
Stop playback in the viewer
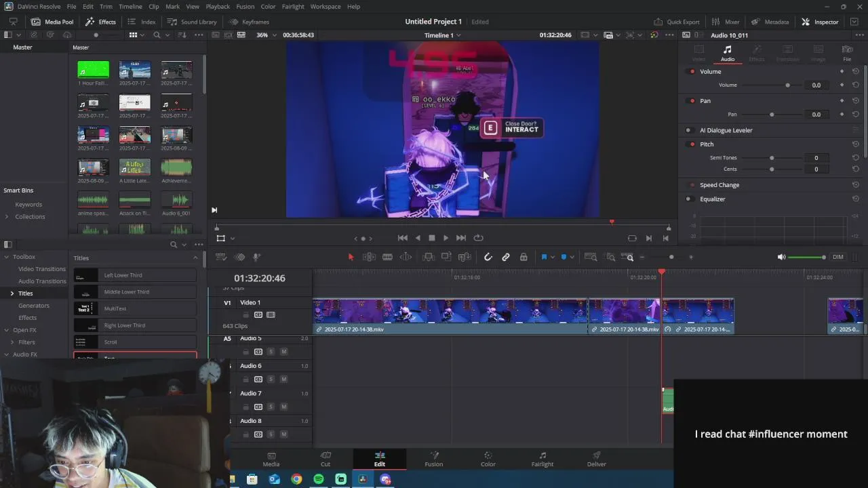(431, 238)
